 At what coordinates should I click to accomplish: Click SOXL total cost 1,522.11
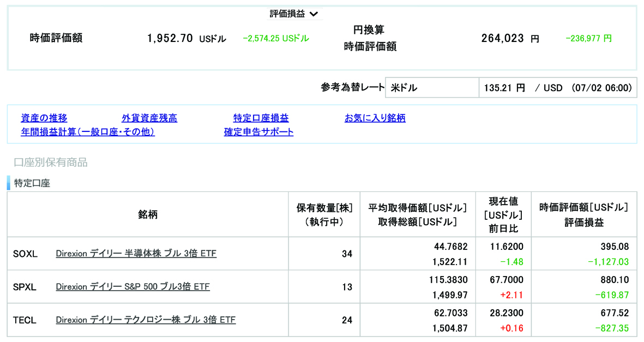click(450, 262)
